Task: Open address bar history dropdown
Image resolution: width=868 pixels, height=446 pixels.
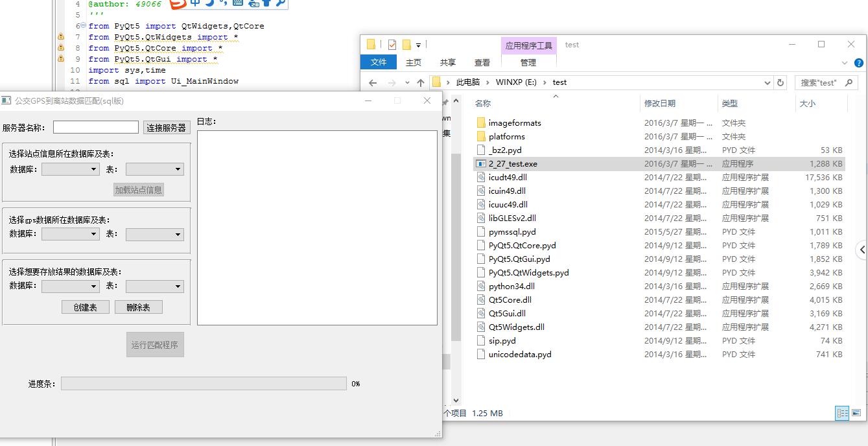Action: (768, 83)
